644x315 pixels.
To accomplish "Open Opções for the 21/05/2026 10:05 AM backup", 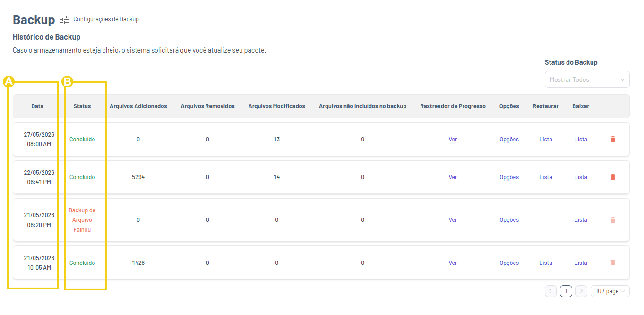I will pos(509,263).
